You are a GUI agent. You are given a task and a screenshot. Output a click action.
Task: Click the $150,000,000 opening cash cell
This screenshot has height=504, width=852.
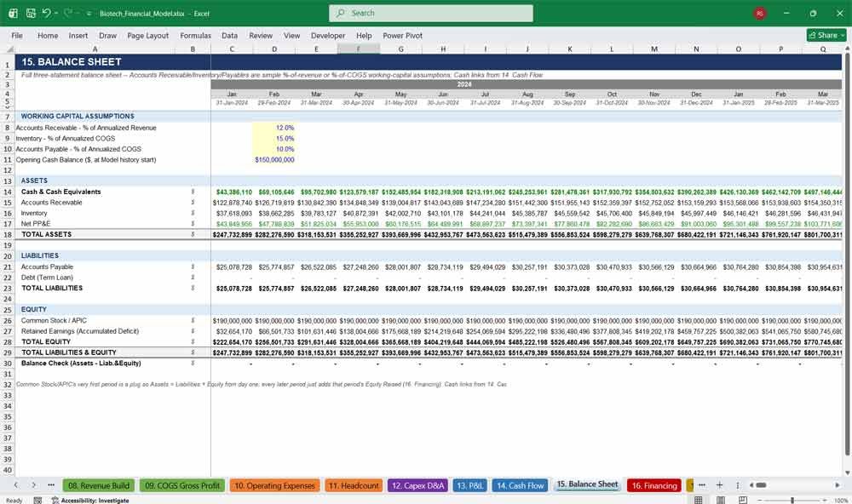(273, 160)
